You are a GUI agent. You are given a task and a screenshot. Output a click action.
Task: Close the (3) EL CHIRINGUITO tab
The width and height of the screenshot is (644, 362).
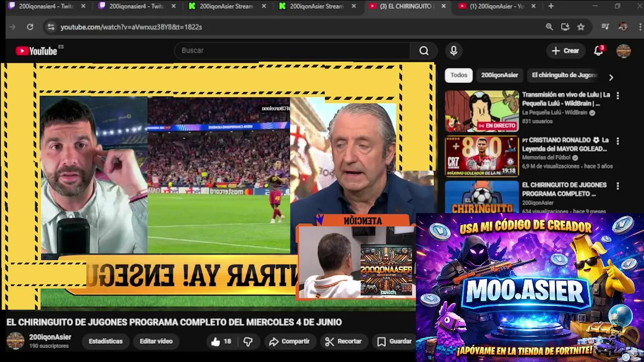point(443,6)
